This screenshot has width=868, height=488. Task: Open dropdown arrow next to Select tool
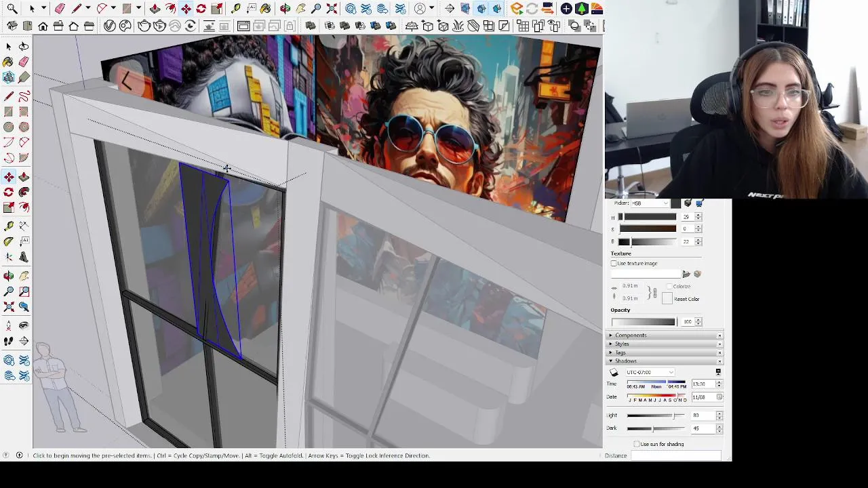43,9
